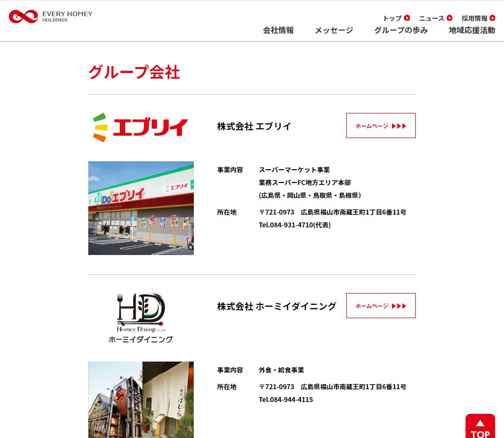Open 会社情報 menu item
Screen dimensions: 504x438
pos(278,30)
